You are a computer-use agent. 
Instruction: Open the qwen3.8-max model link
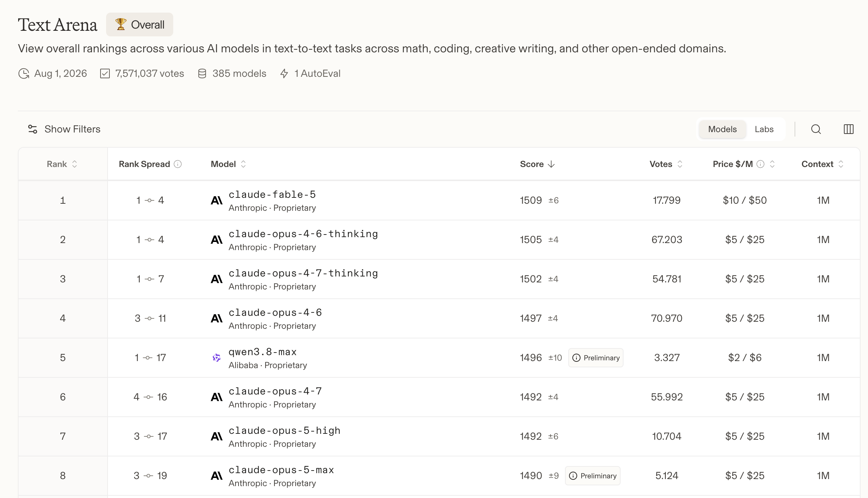(263, 352)
